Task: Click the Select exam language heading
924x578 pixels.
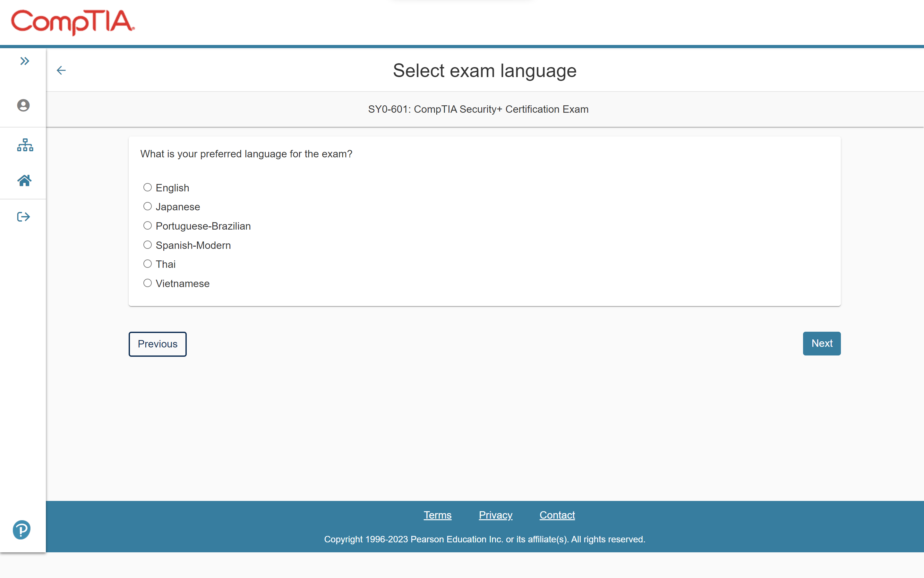Action: [x=484, y=71]
